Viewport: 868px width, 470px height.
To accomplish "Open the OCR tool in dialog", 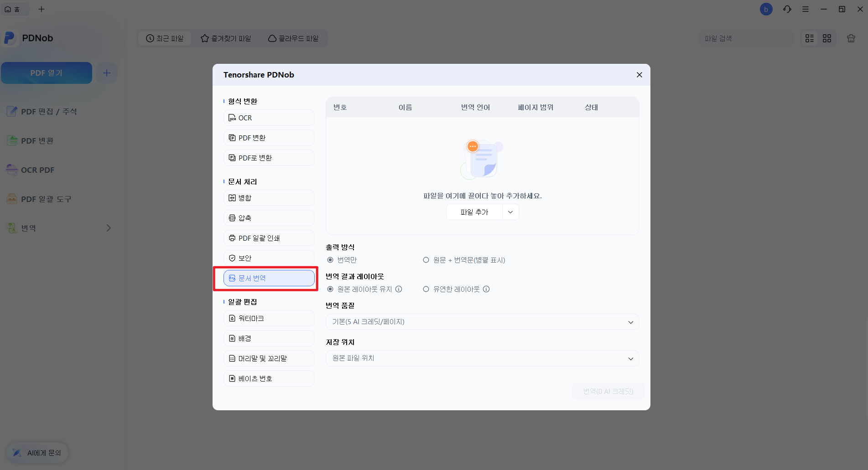I will [x=269, y=118].
